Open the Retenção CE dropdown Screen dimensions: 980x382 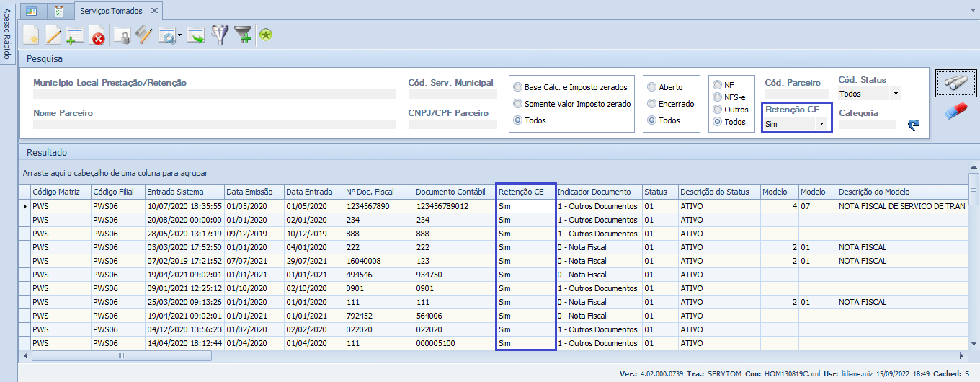tap(821, 124)
